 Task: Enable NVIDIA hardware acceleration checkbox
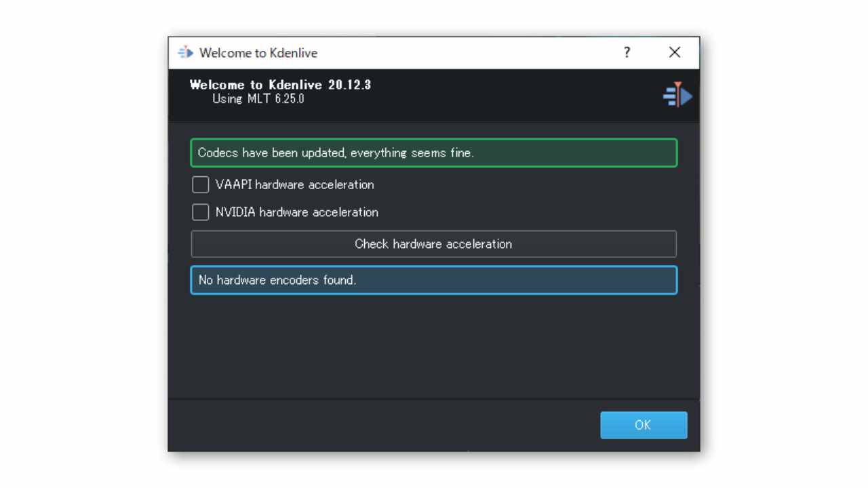click(201, 212)
